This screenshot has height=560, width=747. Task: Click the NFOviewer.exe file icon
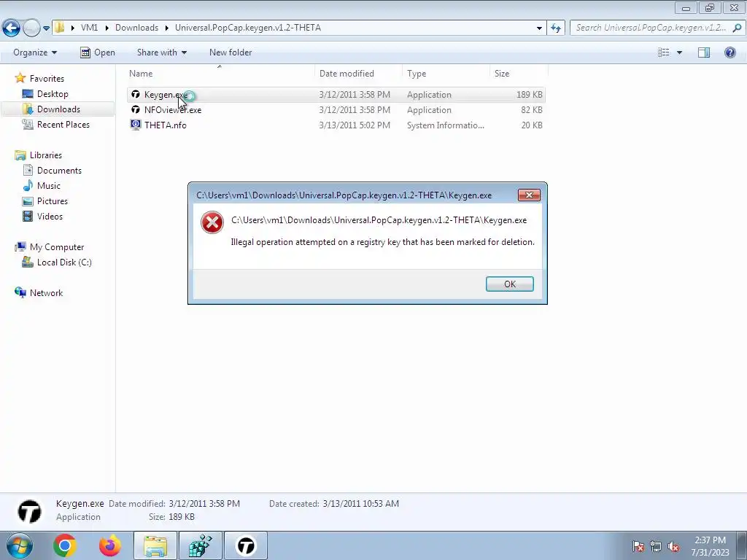[136, 109]
